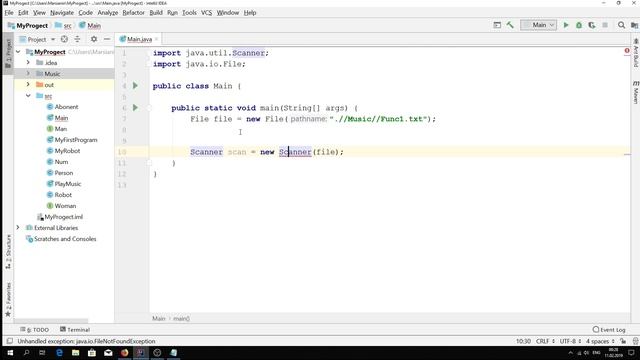Screen dimensions: 640x360
Task: Click UTF-8 encoding selector
Action: (x=570, y=341)
